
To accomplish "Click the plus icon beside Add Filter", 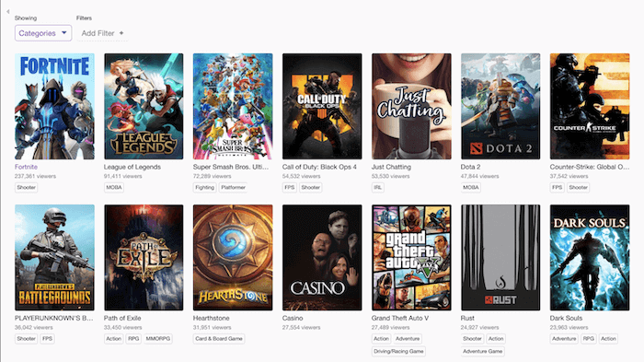I will tap(121, 33).
